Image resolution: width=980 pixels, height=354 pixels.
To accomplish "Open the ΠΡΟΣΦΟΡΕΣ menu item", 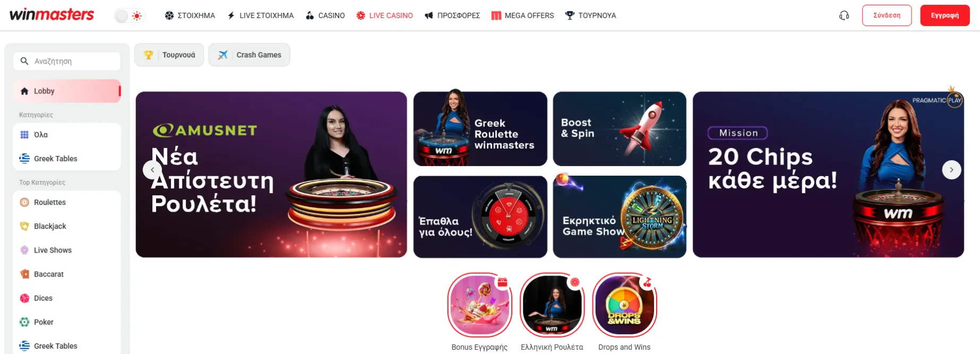I will pyautogui.click(x=452, y=15).
